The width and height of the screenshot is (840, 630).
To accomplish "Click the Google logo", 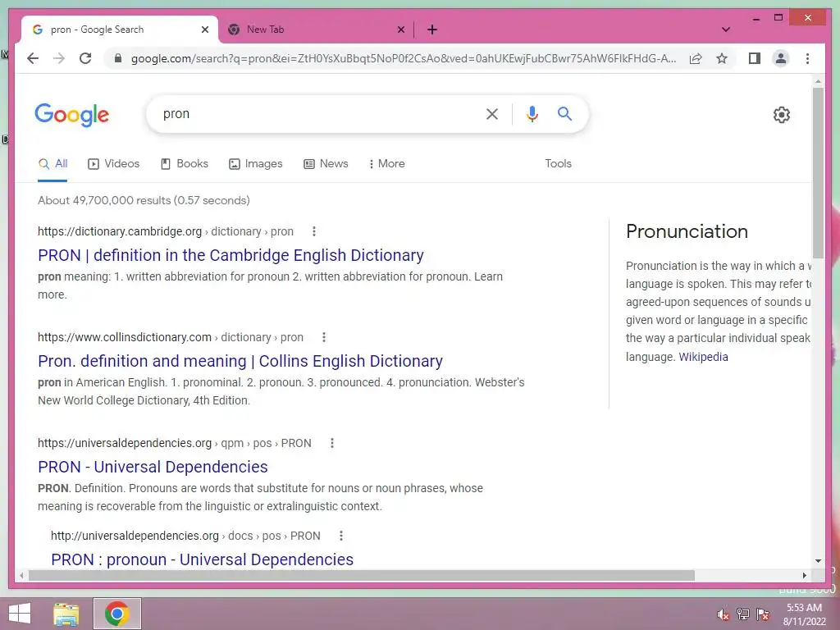I will pyautogui.click(x=72, y=115).
